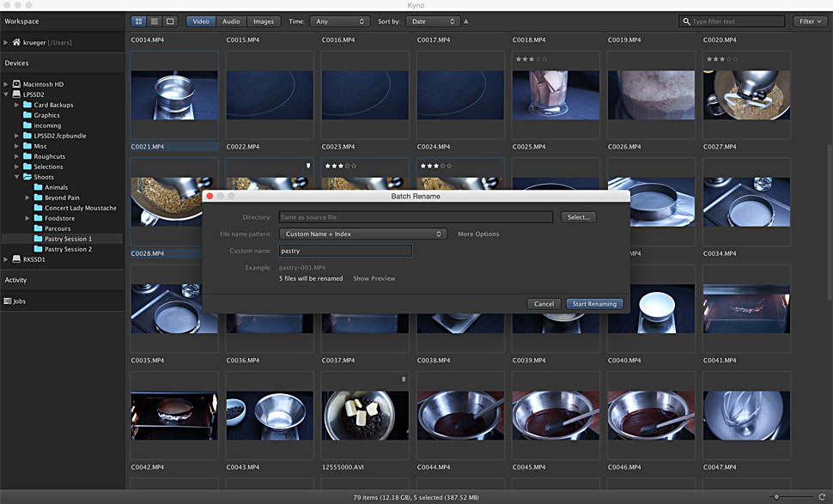Viewport: 833px width, 504px height.
Task: Click the Directory text field
Action: coord(416,217)
